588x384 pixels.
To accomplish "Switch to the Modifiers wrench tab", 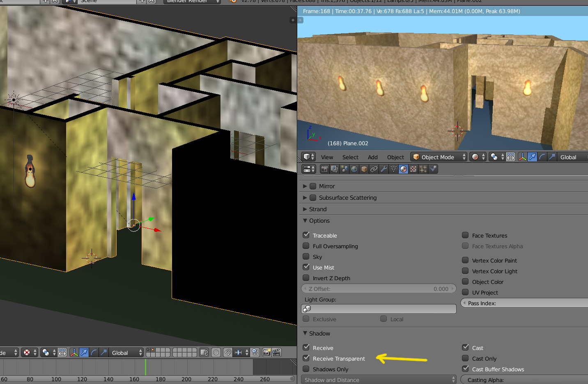I will pyautogui.click(x=384, y=169).
